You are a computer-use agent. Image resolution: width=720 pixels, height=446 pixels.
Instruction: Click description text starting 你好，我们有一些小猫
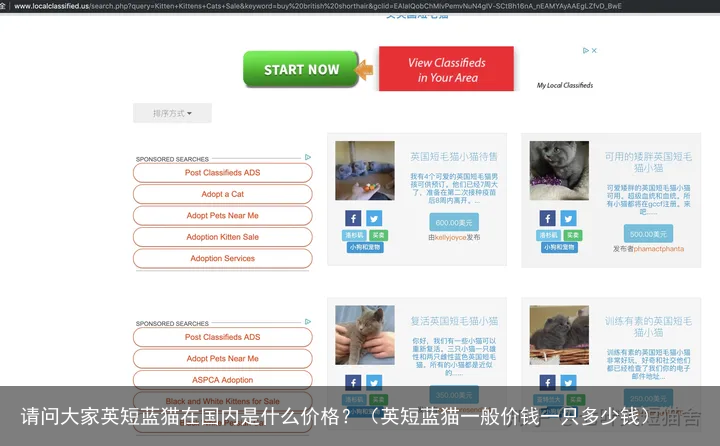pyautogui.click(x=454, y=357)
